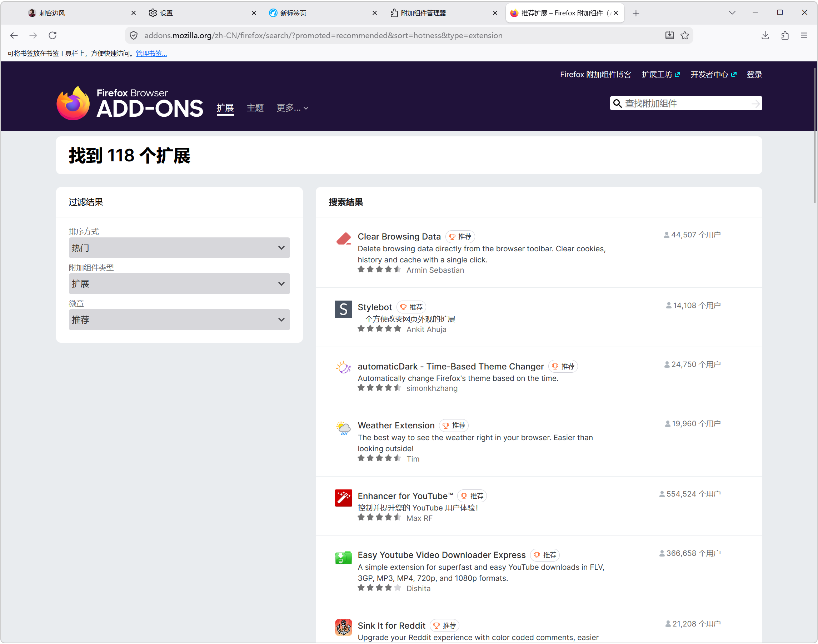818x644 pixels.
Task: Close the 新标签页 tab
Action: click(375, 13)
